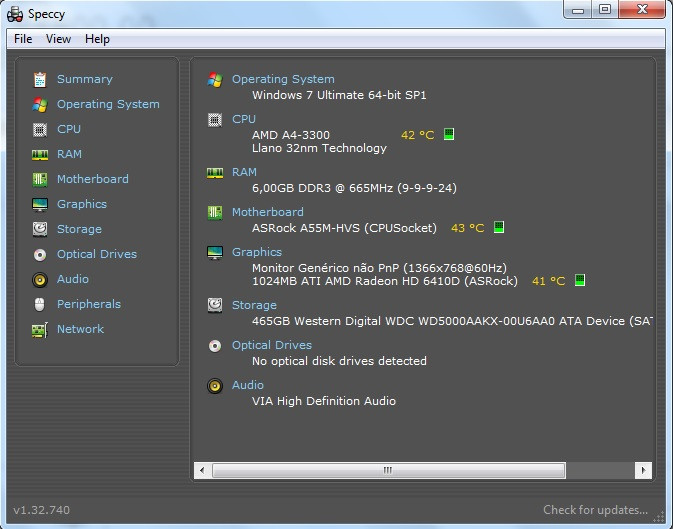Click the Motherboard icon in sidebar
Image resolution: width=673 pixels, height=529 pixels.
click(x=40, y=179)
